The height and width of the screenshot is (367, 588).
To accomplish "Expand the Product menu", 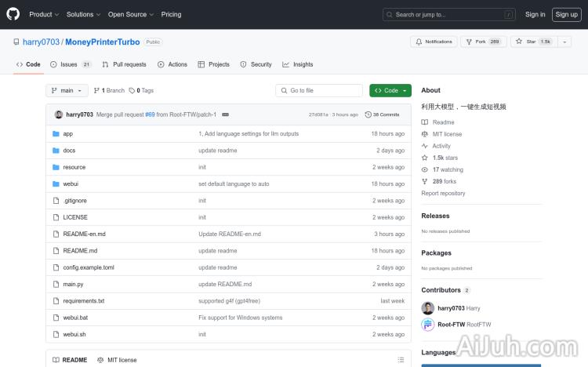I will point(43,14).
